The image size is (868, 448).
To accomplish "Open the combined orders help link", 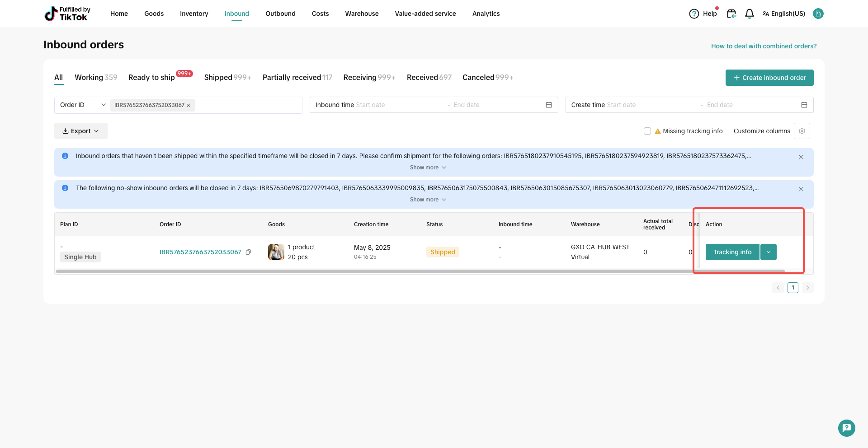I will [x=764, y=46].
